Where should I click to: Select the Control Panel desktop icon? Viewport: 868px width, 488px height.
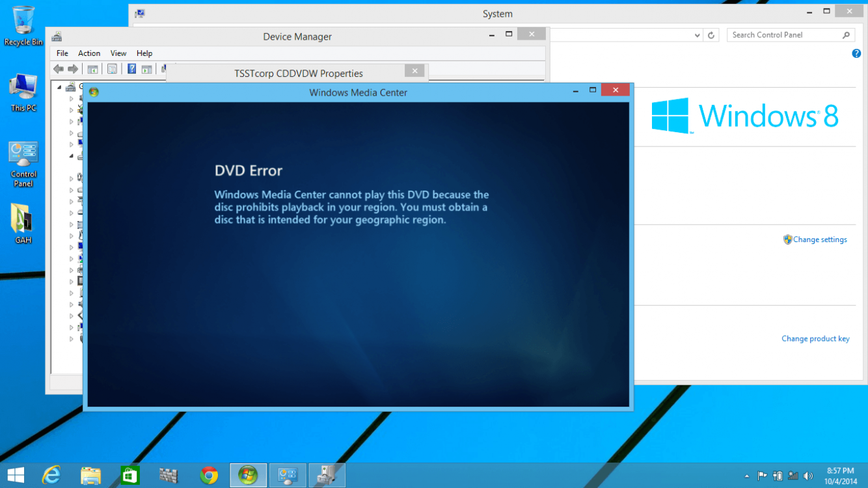[23, 164]
